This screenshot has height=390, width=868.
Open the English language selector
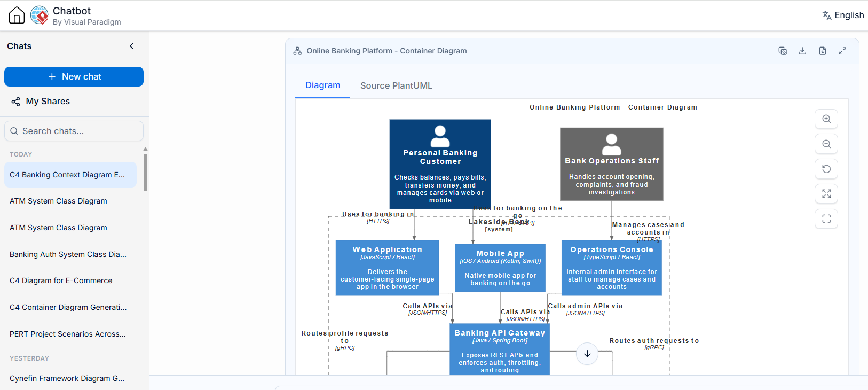coord(843,15)
